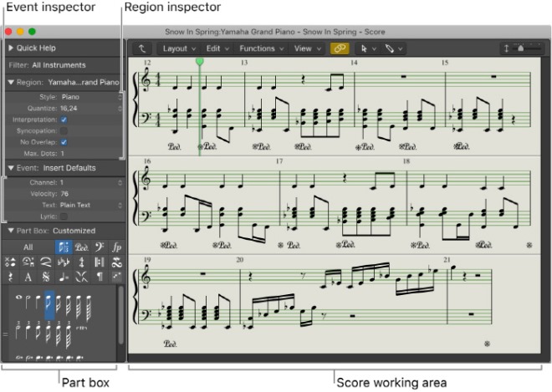Open the pointer left-click tool menu
Viewport: 552px width, 392px height.
pyautogui.click(x=367, y=48)
